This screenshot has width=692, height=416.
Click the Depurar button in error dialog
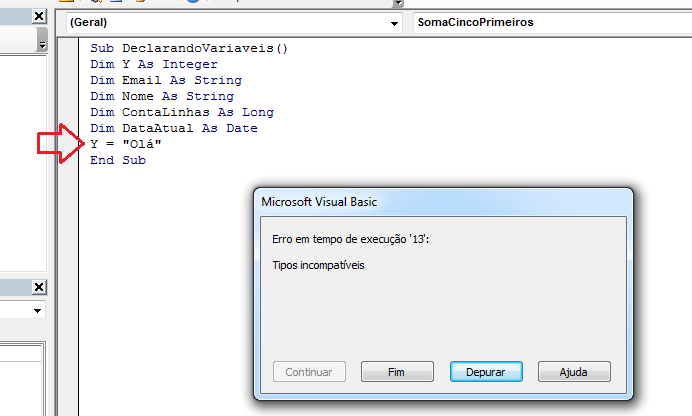[x=486, y=371]
